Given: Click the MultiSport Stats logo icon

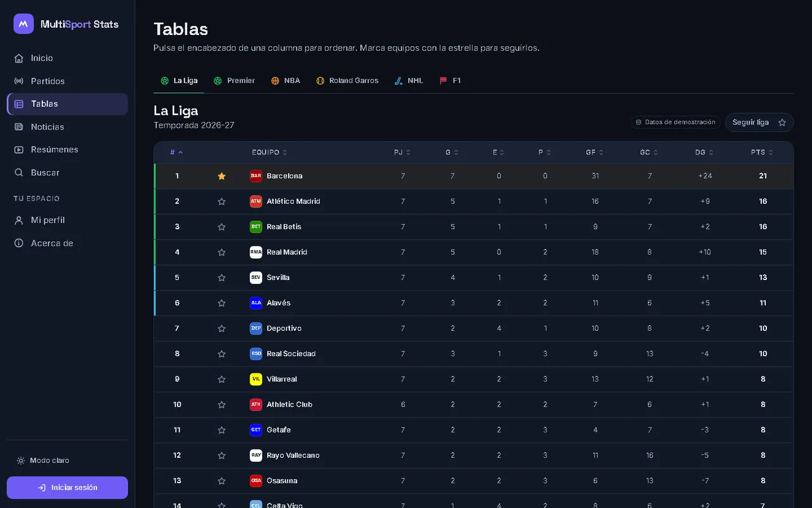Looking at the screenshot, I should (23, 24).
